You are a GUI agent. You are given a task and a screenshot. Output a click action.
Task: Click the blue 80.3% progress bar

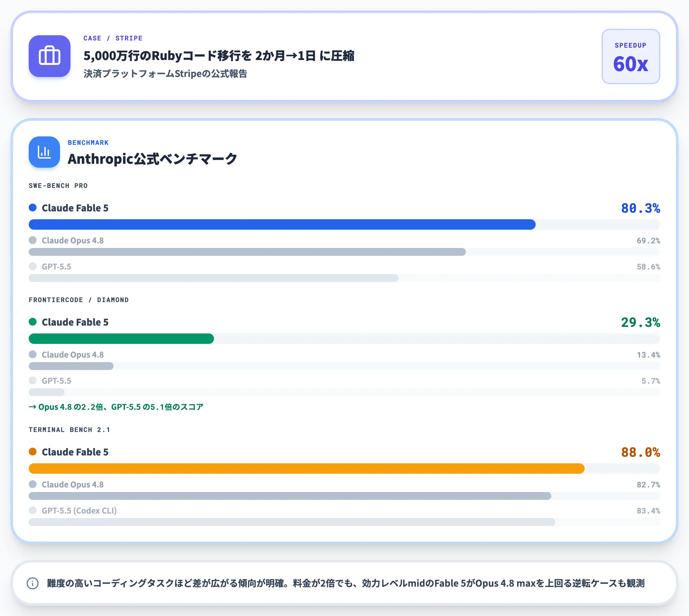click(x=282, y=224)
